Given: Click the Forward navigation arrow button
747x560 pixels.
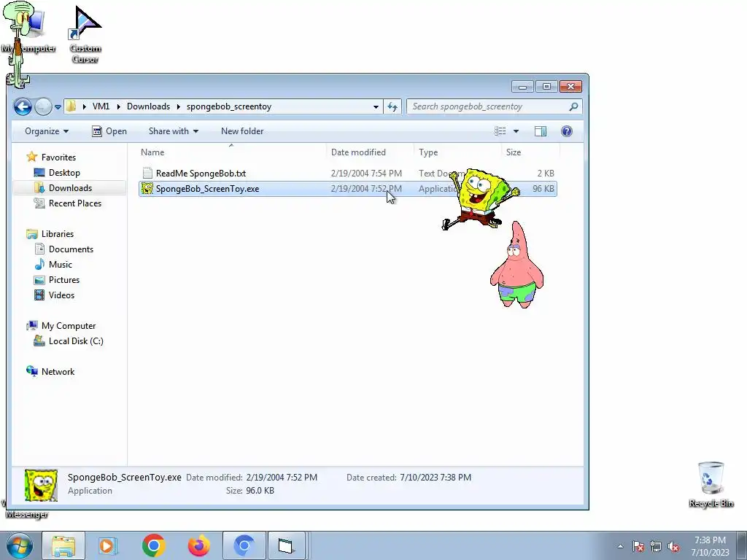Looking at the screenshot, I should coord(43,106).
